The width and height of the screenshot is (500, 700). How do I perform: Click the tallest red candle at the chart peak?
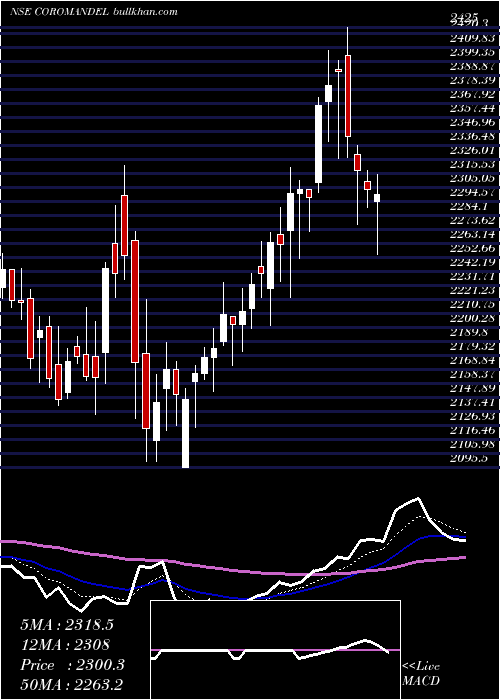coord(348,96)
